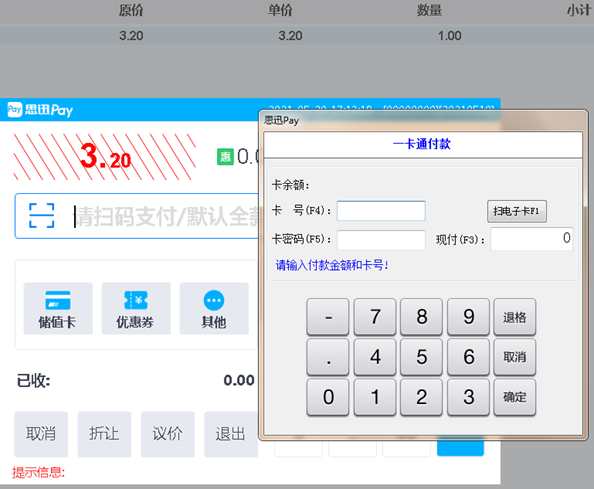
Task: Click the 思迅Pay dialog title bar
Action: pos(423,120)
